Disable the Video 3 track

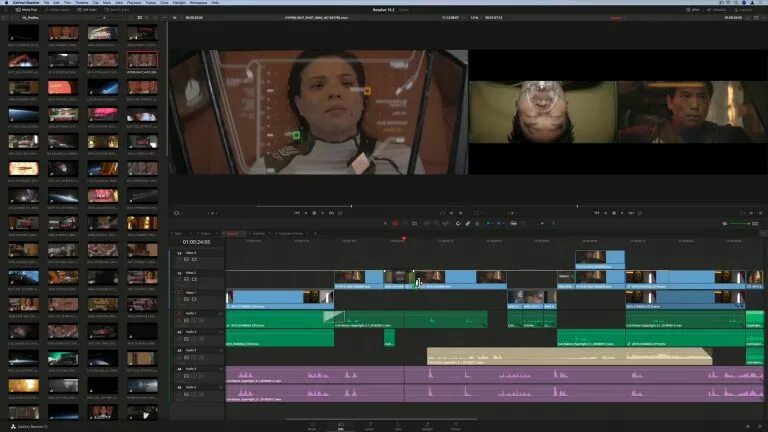(194, 260)
